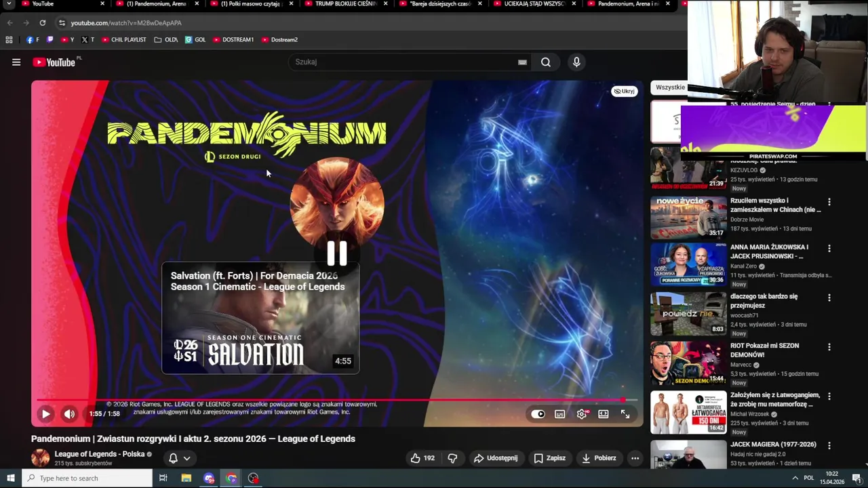Seek on the red video progress bar
This screenshot has width=868, height=488.
337,400
